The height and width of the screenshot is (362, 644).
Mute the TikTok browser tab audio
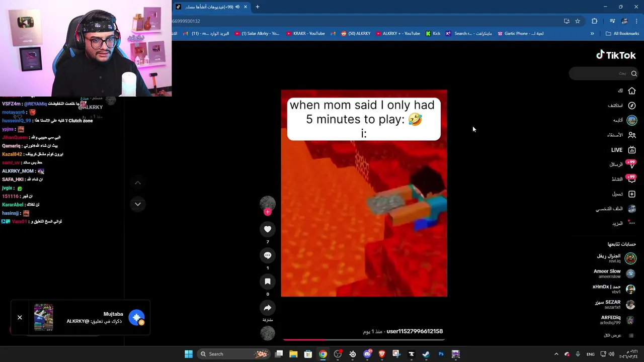237,7
